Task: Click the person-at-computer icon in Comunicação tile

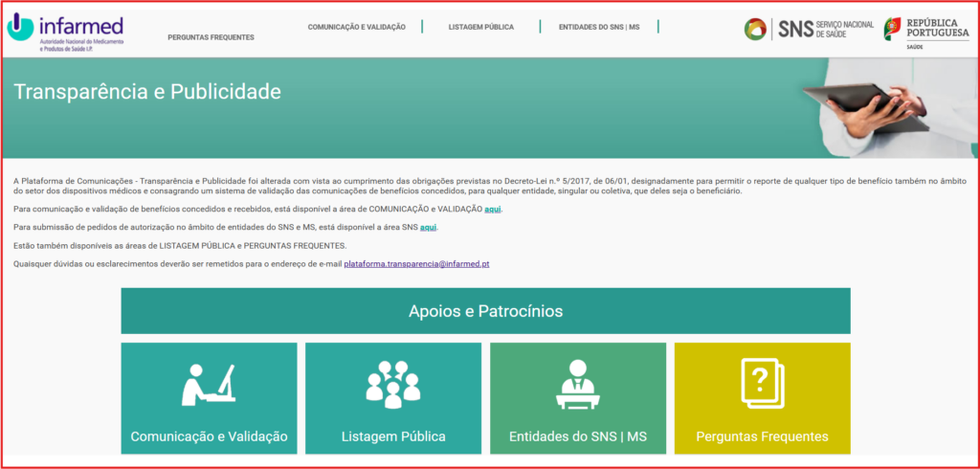Action: [209, 384]
